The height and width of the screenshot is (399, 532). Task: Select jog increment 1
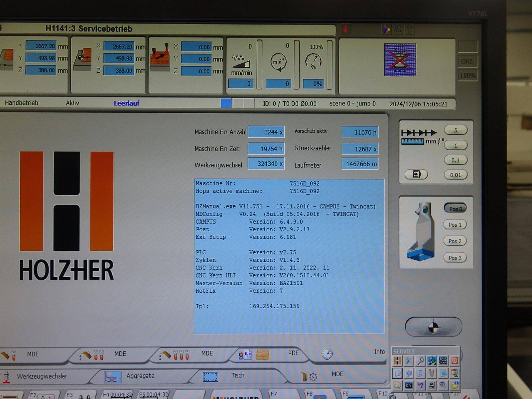point(456,145)
